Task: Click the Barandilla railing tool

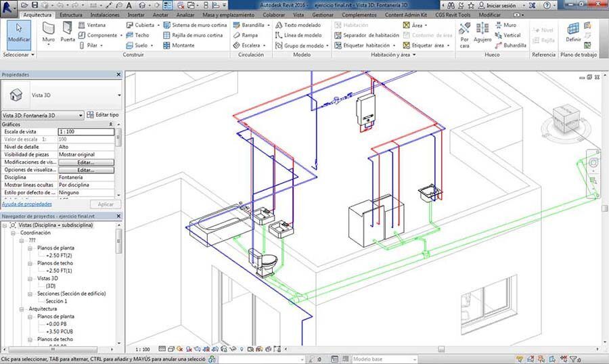Action: [x=249, y=25]
